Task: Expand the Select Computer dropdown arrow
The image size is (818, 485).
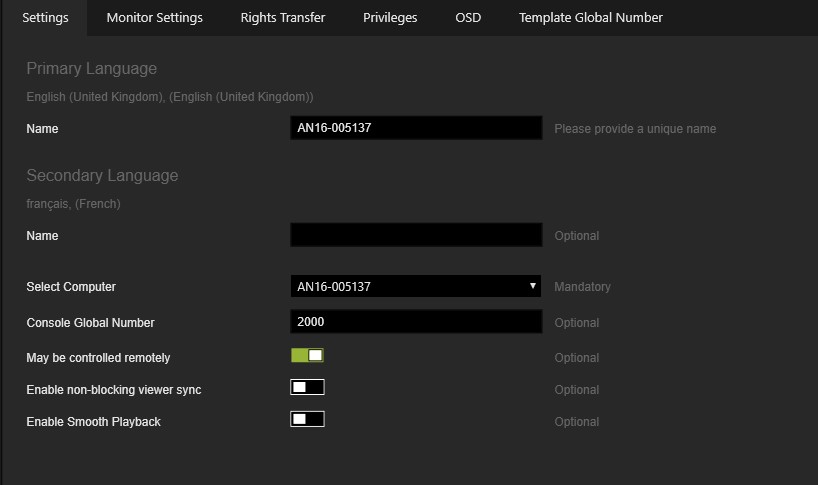Action: pyautogui.click(x=533, y=286)
